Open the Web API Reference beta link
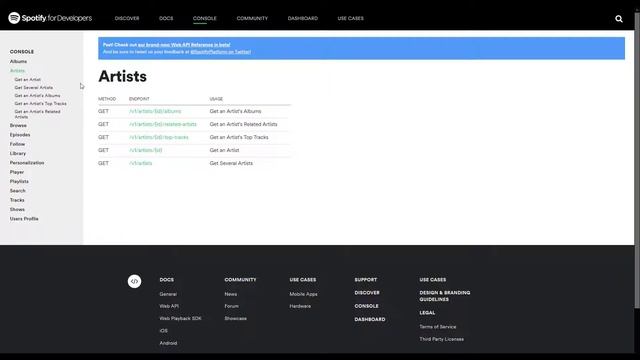The height and width of the screenshot is (360, 640). click(184, 45)
